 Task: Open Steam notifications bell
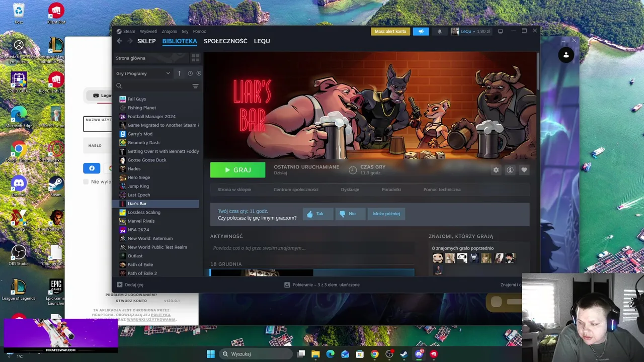(x=439, y=31)
